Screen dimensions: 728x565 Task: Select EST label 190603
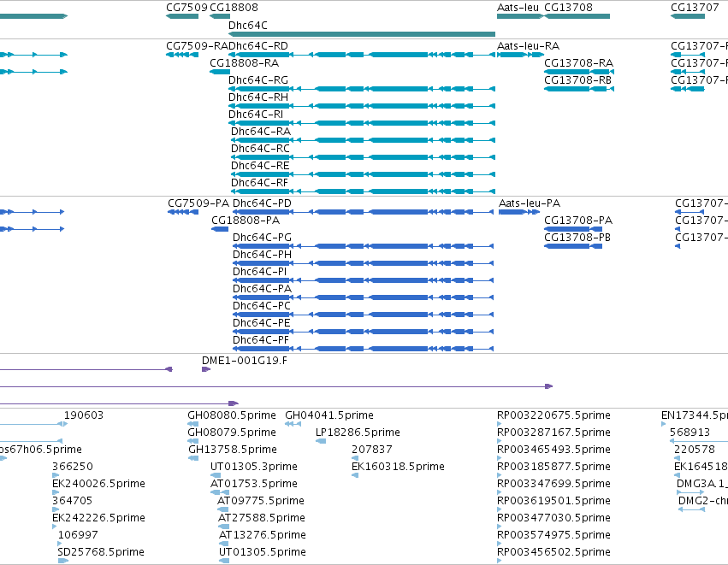[x=84, y=415]
